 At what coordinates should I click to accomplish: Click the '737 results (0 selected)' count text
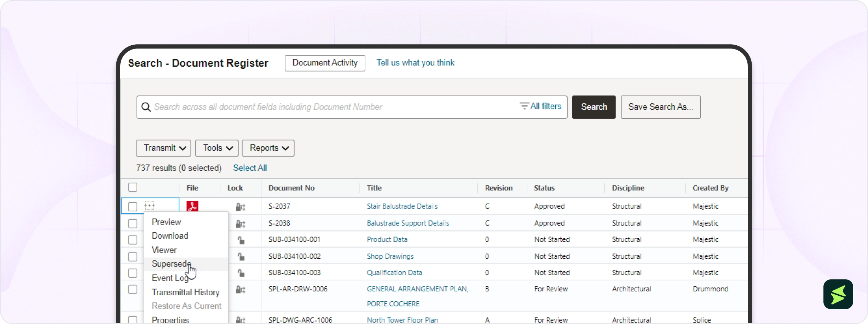pyautogui.click(x=179, y=168)
